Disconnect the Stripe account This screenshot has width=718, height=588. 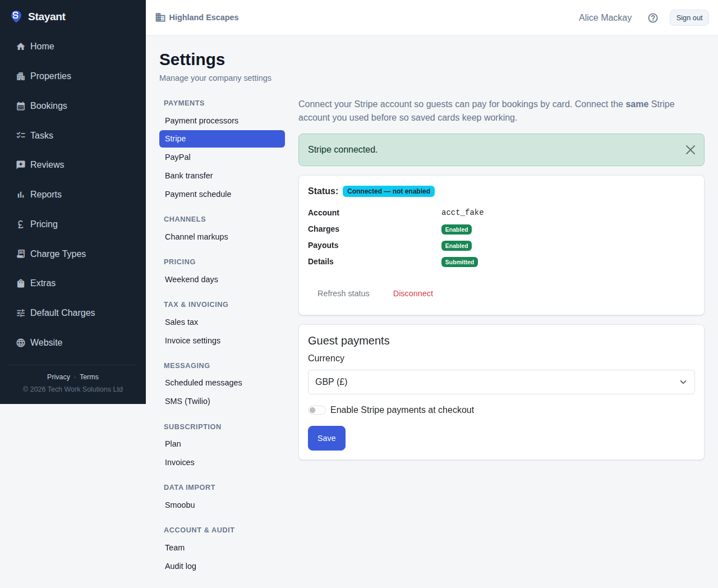pos(413,293)
